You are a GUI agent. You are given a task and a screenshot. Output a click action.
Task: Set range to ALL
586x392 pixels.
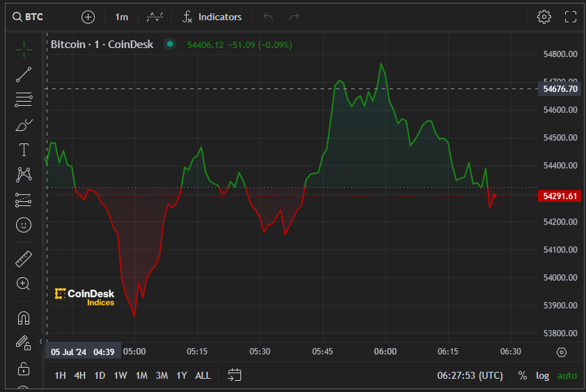tap(203, 375)
